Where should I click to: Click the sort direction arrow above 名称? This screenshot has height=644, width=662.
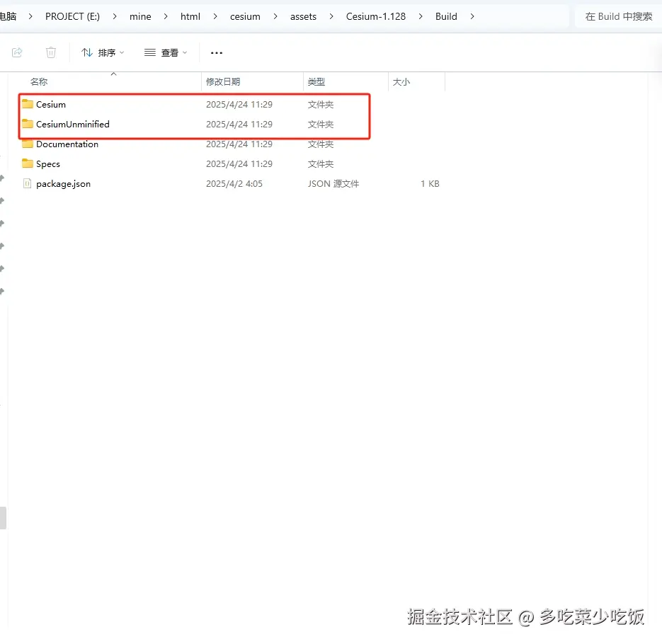pos(113,74)
